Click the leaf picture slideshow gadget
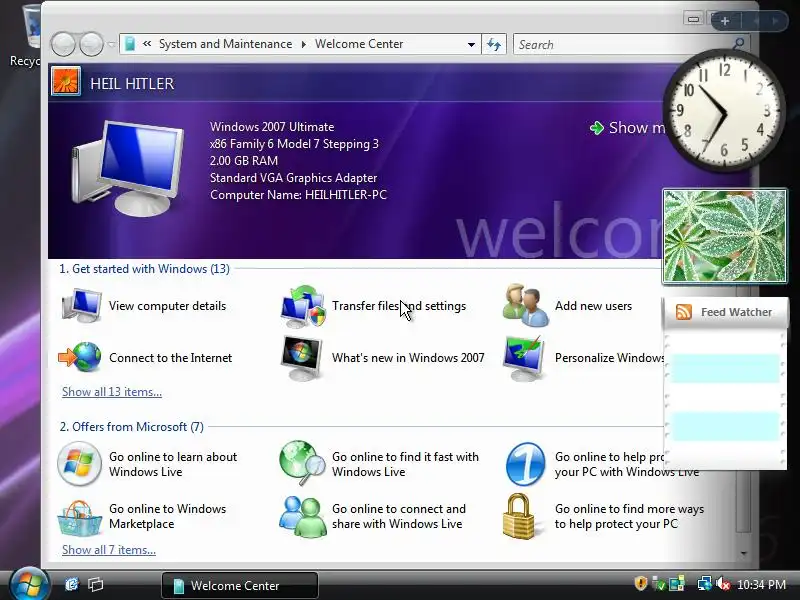This screenshot has height=600, width=800. [725, 236]
